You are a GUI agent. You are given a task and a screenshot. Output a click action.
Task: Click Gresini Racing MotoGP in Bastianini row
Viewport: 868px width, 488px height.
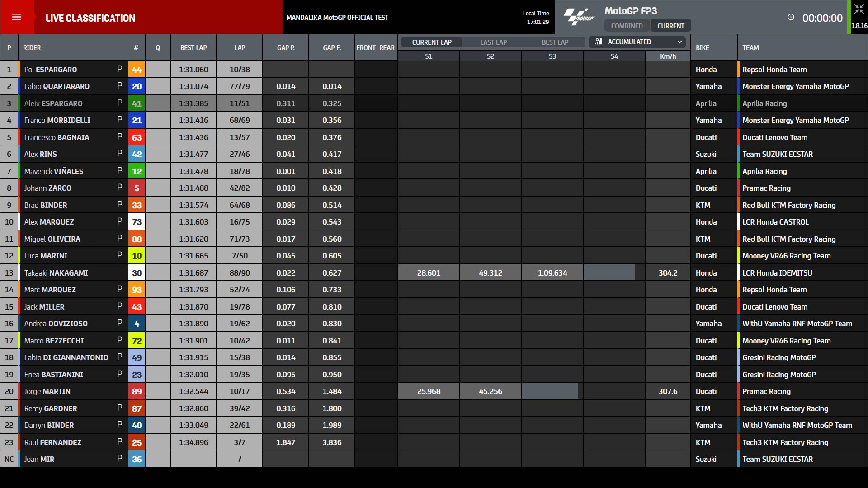coord(779,375)
